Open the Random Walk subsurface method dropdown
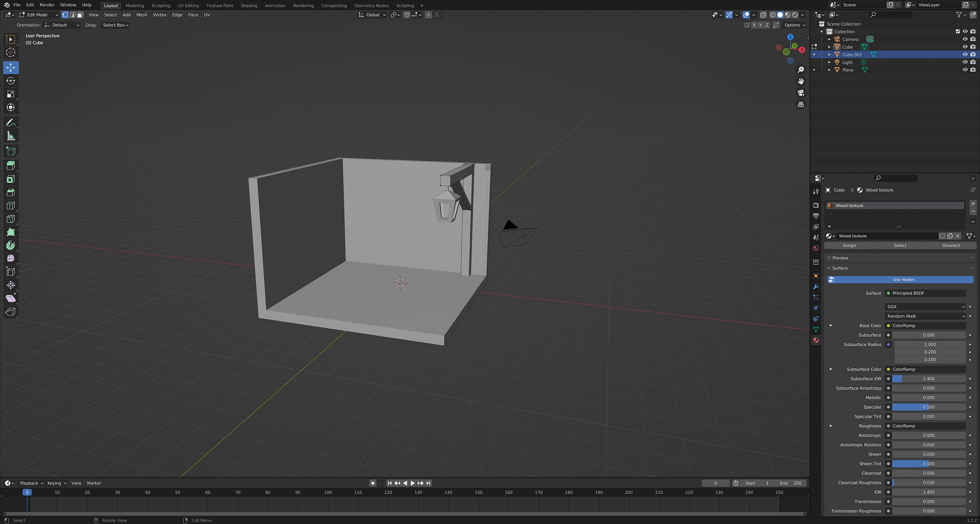 (x=925, y=316)
